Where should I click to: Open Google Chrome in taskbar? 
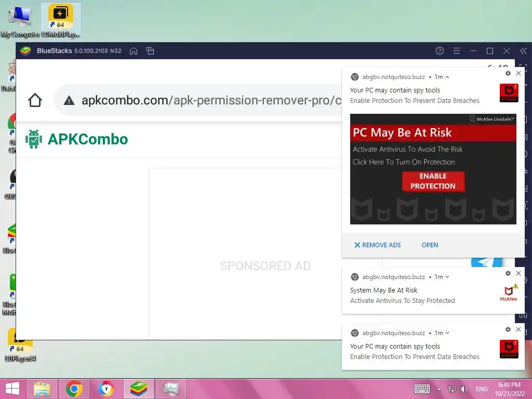74,389
